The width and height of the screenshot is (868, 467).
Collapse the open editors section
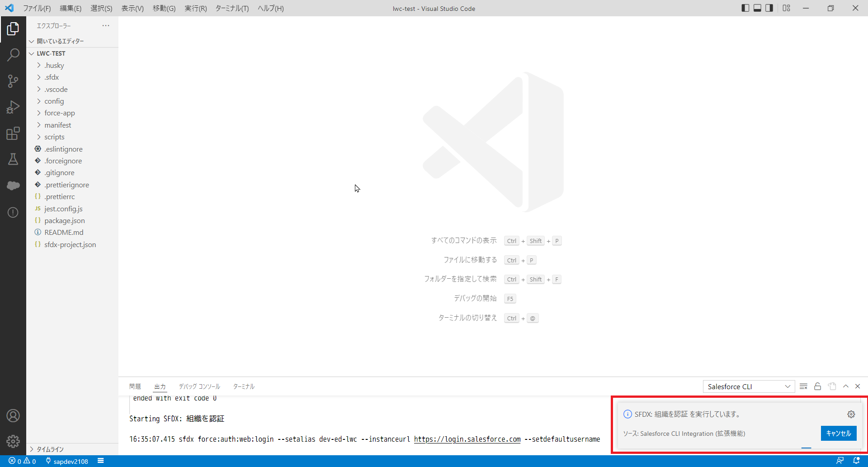[72, 41]
